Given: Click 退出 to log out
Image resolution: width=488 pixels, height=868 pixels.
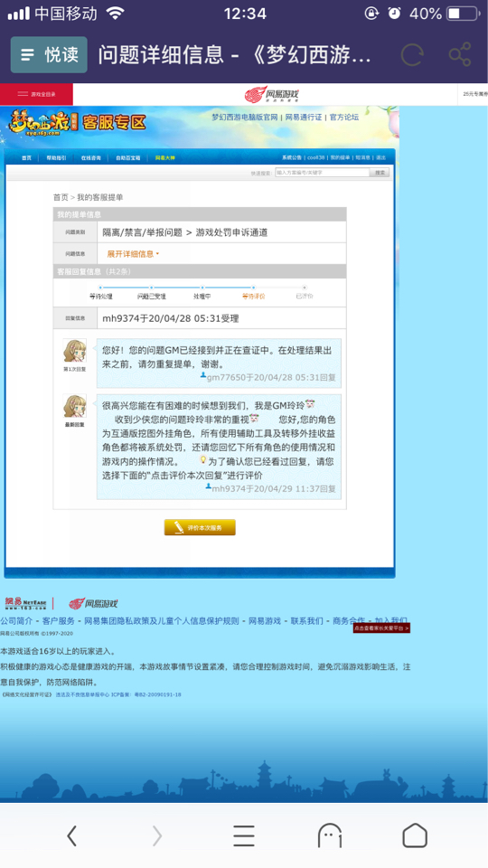Looking at the screenshot, I should pyautogui.click(x=381, y=157).
